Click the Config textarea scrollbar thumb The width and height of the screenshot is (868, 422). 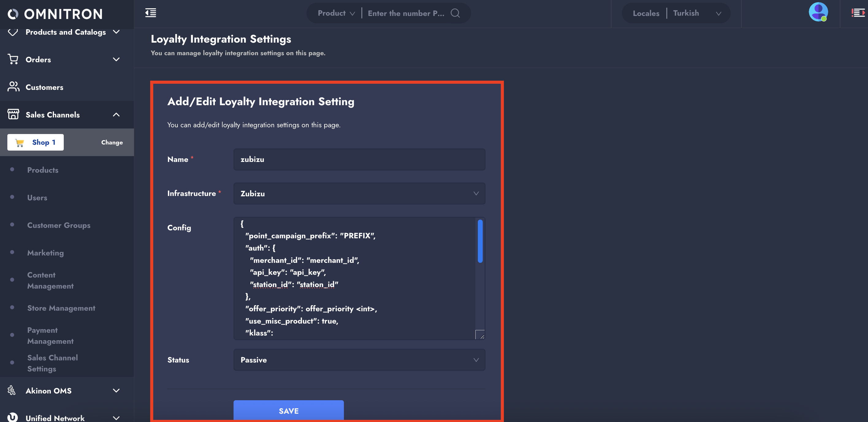[480, 241]
